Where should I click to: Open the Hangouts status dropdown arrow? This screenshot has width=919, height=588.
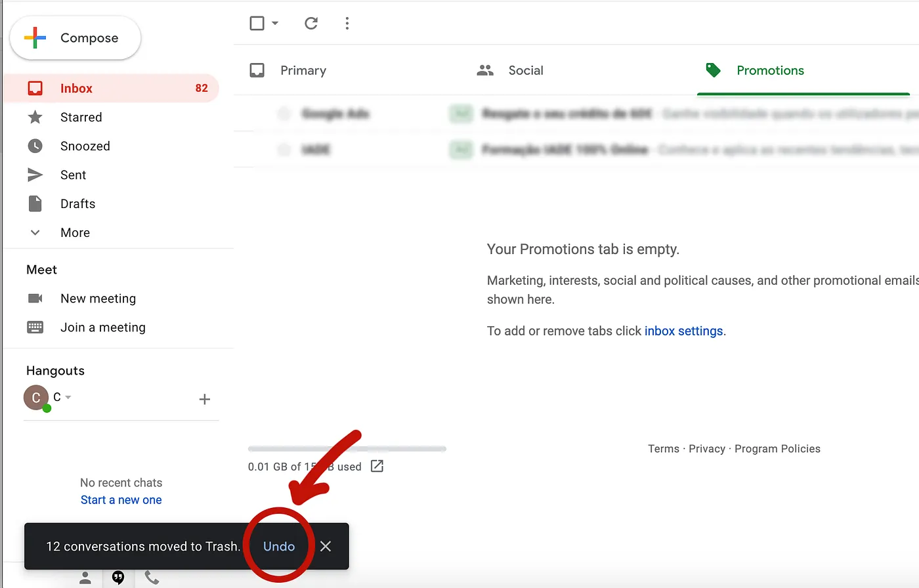68,397
